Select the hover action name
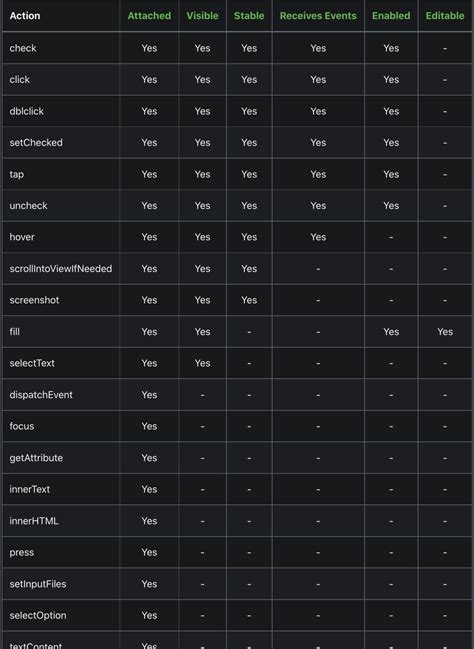This screenshot has width=474, height=649. [22, 237]
